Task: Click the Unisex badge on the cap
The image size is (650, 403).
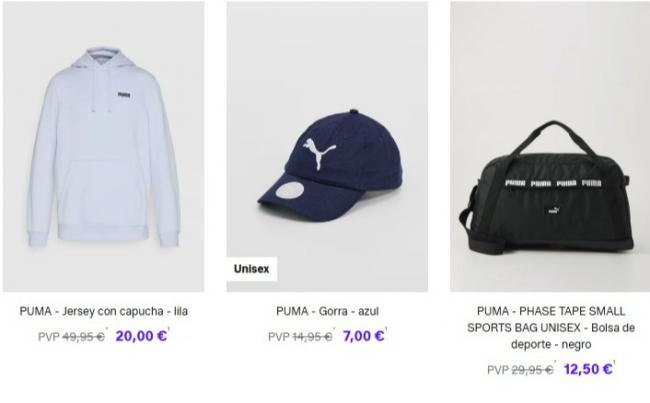Action: coord(252,269)
